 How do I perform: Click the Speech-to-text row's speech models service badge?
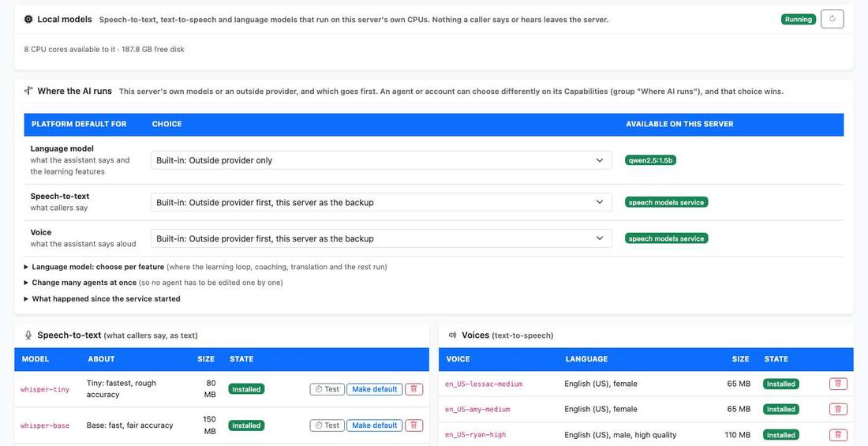(667, 202)
